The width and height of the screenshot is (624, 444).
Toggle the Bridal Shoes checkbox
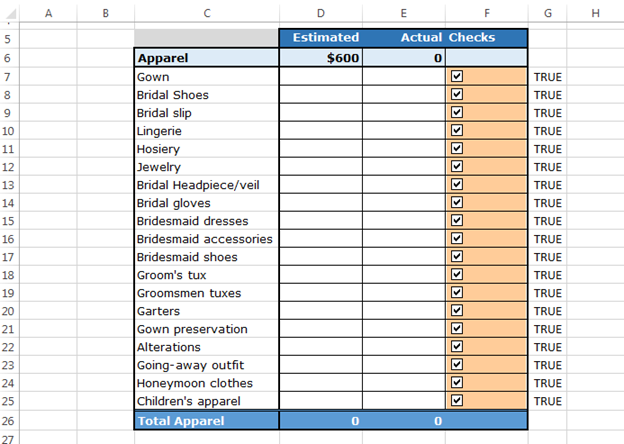point(457,94)
